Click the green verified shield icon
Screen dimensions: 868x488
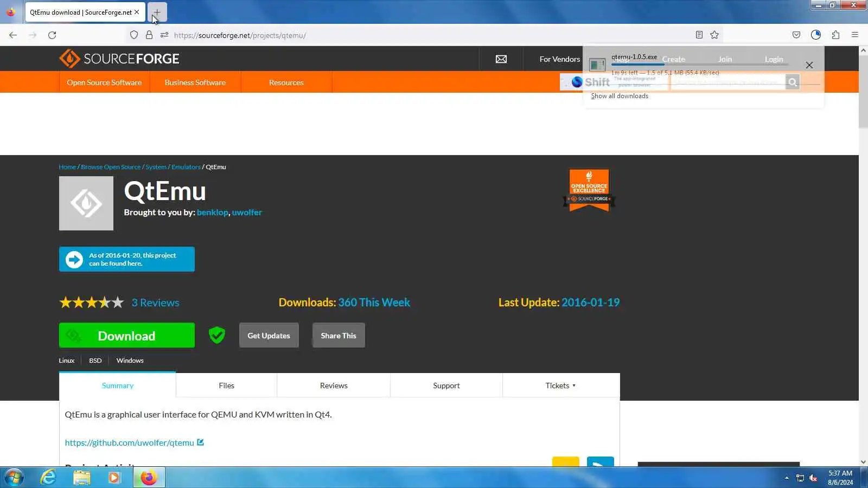(x=217, y=336)
